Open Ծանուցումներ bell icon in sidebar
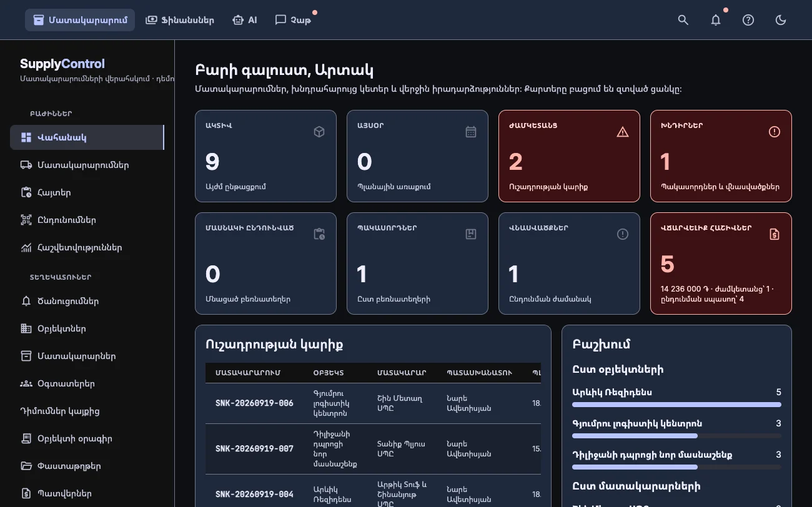This screenshot has height=507, width=812. coord(26,301)
